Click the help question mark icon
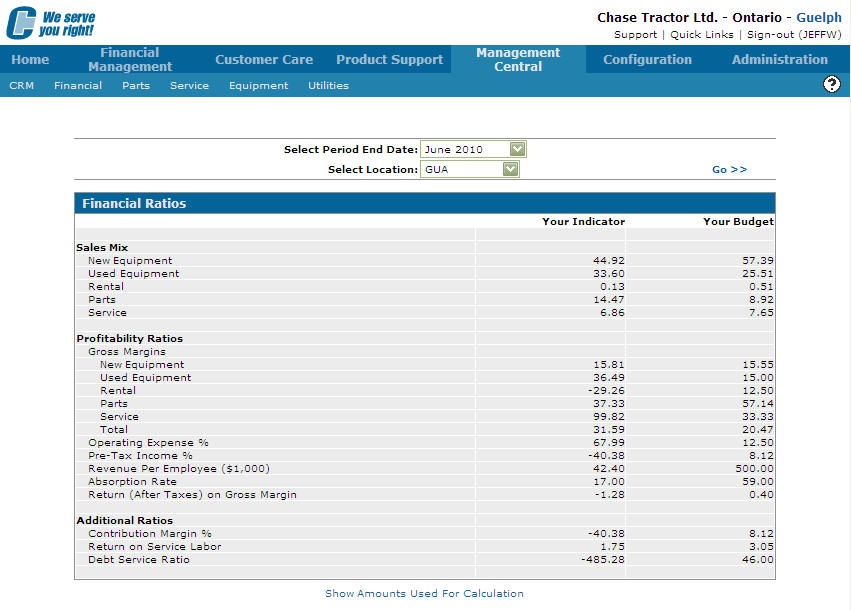This screenshot has height=610, width=851. [831, 84]
